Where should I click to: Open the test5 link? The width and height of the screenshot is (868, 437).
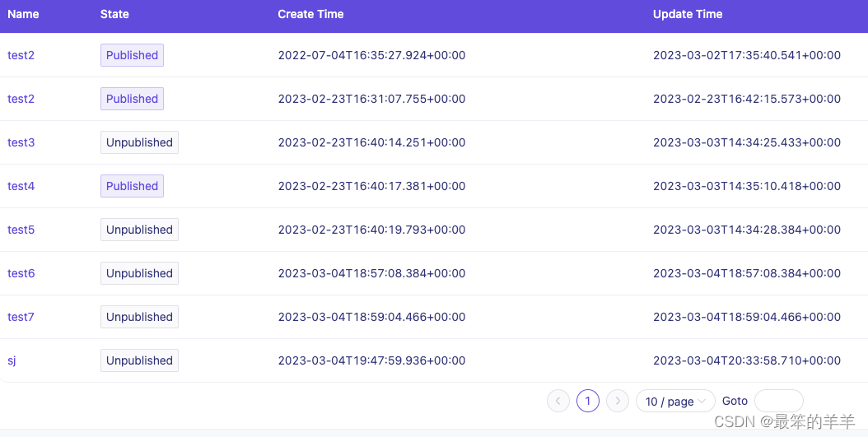(x=21, y=230)
